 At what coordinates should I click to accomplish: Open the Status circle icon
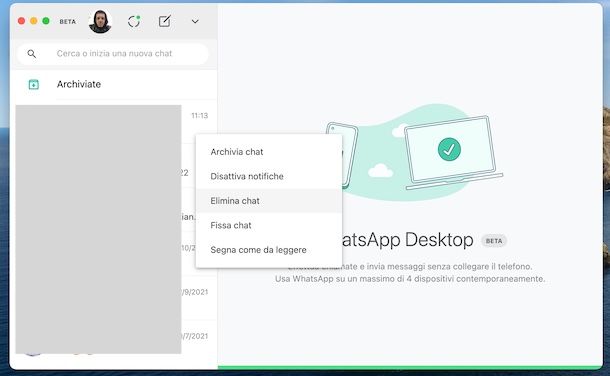coord(134,21)
